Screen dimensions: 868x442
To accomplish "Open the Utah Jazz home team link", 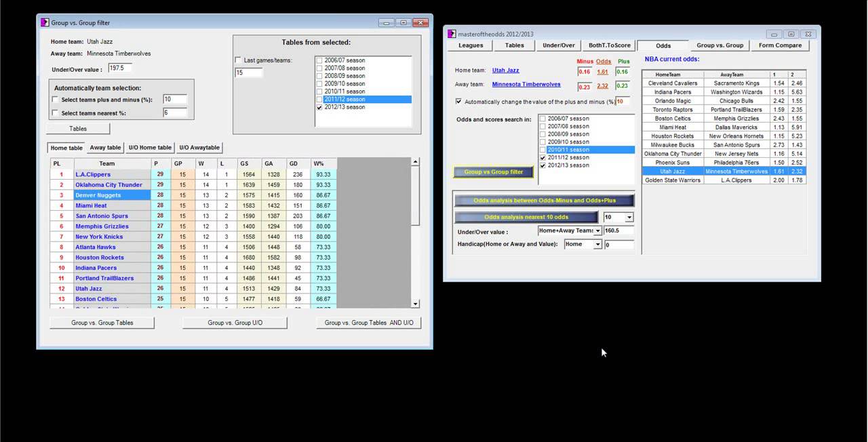I will pyautogui.click(x=505, y=71).
